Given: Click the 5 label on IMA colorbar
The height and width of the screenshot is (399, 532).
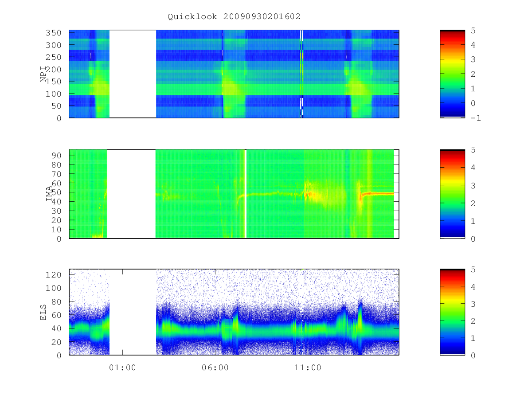Looking at the screenshot, I should pyautogui.click(x=473, y=150).
